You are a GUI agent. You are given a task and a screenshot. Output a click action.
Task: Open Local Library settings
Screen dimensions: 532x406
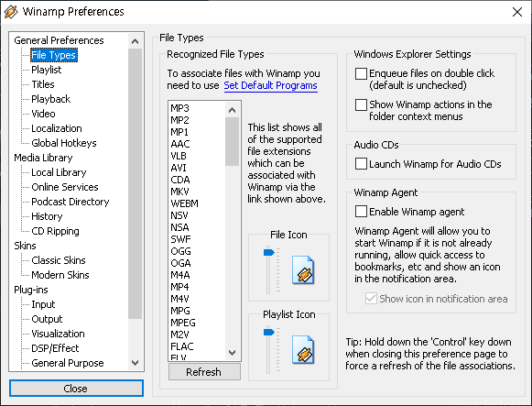coord(59,172)
